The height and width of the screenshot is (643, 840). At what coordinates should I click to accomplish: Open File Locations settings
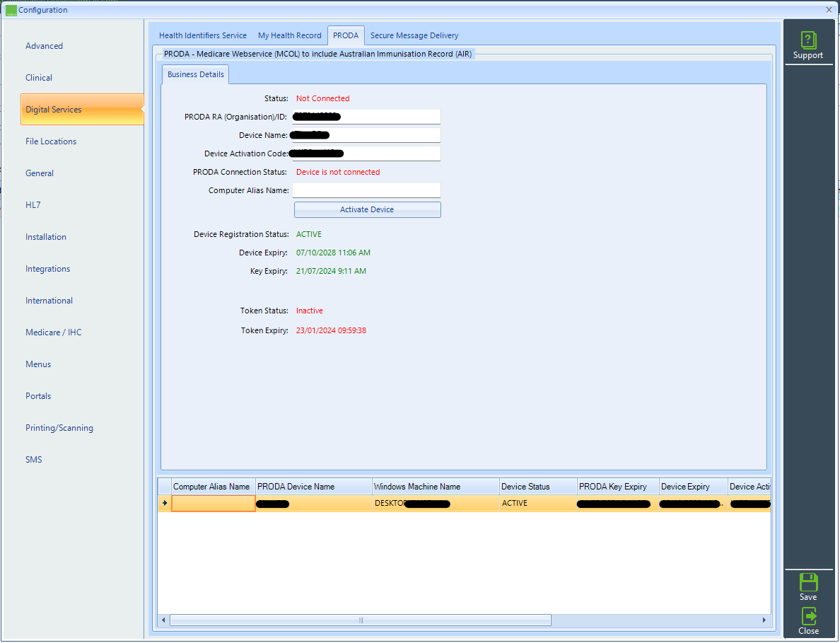pyautogui.click(x=51, y=141)
